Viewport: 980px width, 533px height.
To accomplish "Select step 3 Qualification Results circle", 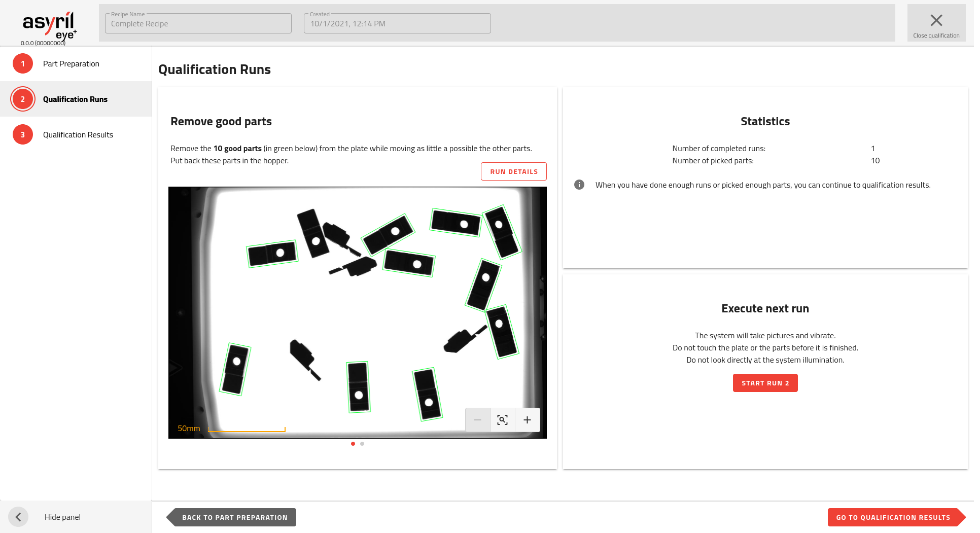I will pyautogui.click(x=23, y=135).
